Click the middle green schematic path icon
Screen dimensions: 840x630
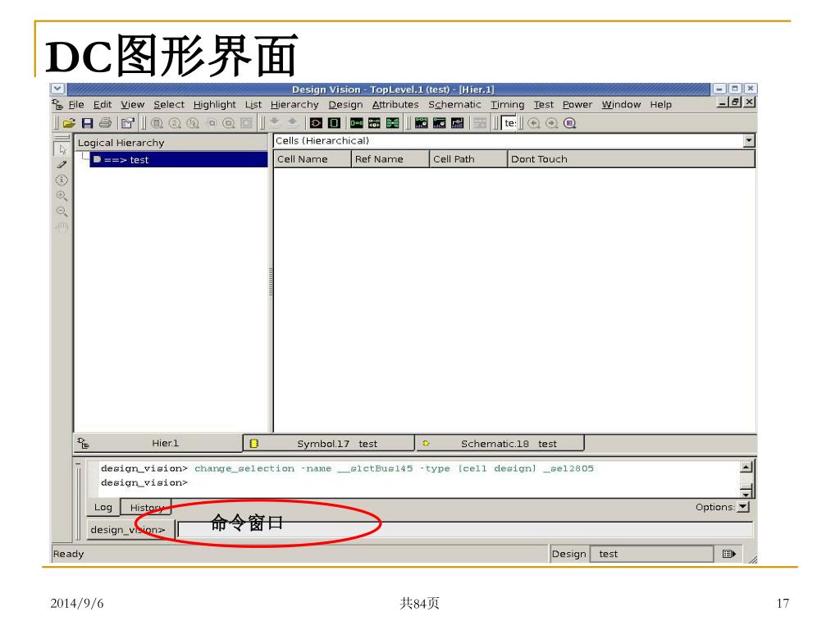point(374,123)
